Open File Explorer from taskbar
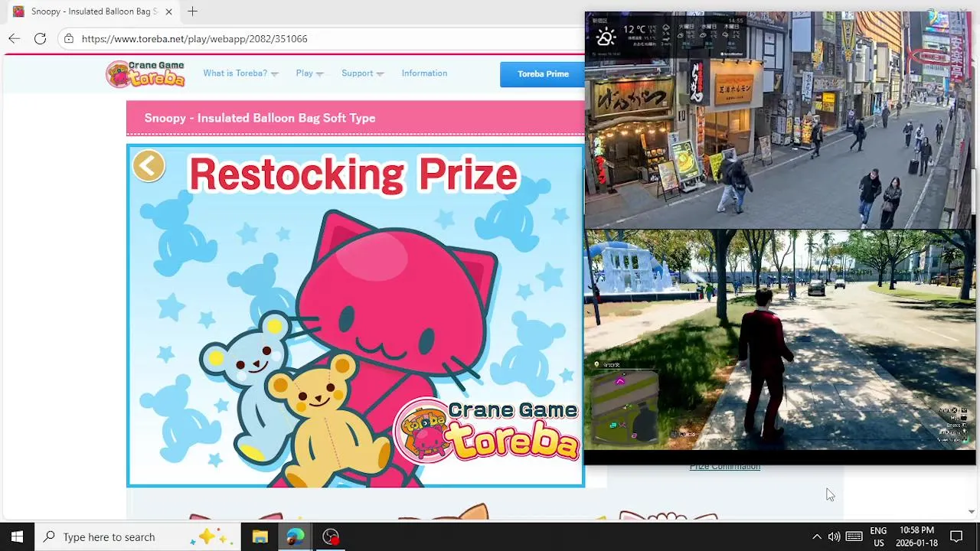 coord(260,537)
